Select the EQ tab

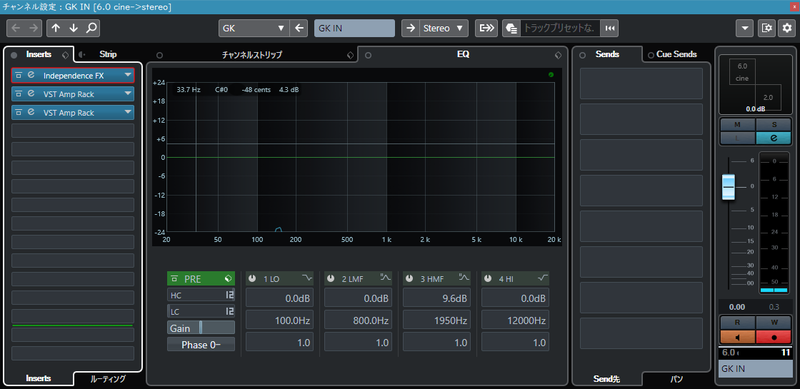tap(463, 54)
